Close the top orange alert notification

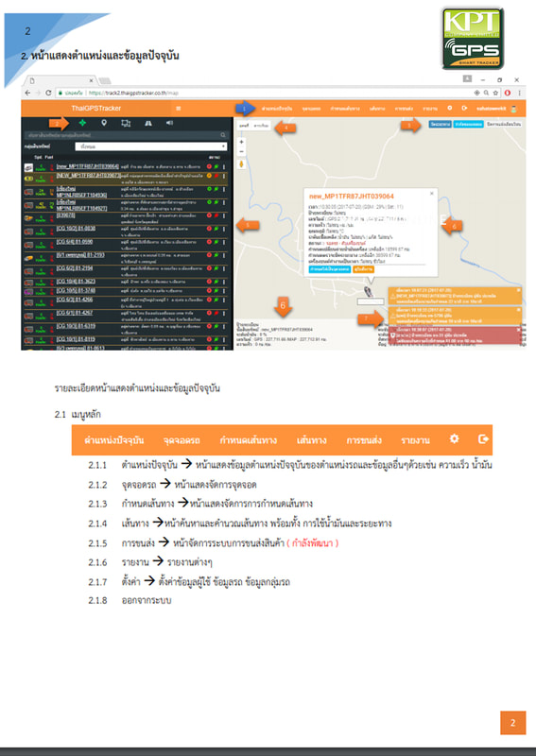[x=519, y=290]
